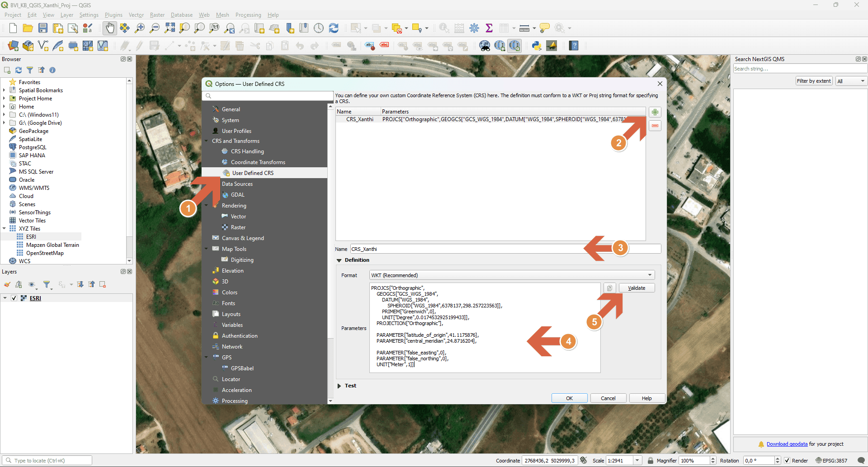This screenshot has height=467, width=868.
Task: Expand the Test section
Action: [x=339, y=386]
